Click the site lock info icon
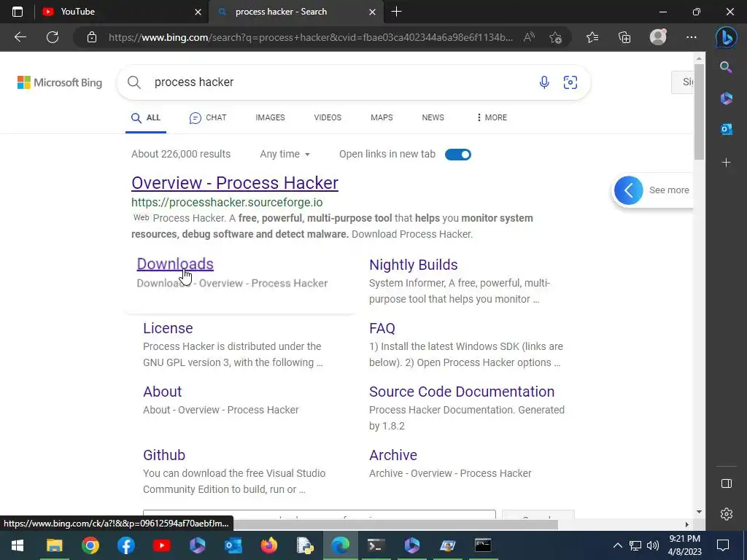This screenshot has height=560, width=747. pos(92,37)
